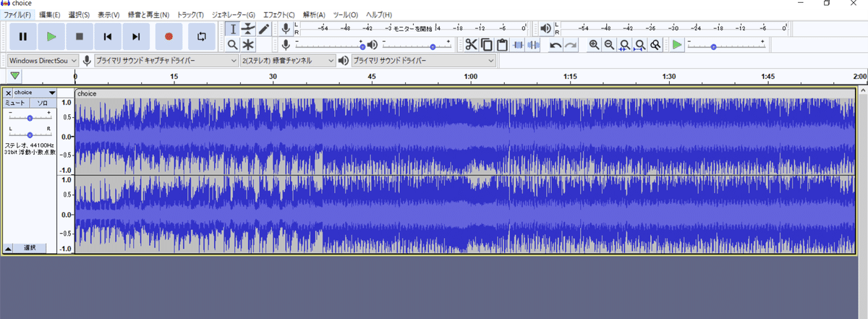Close the choice track with X
Image resolution: width=868 pixels, height=319 pixels.
pos(8,93)
